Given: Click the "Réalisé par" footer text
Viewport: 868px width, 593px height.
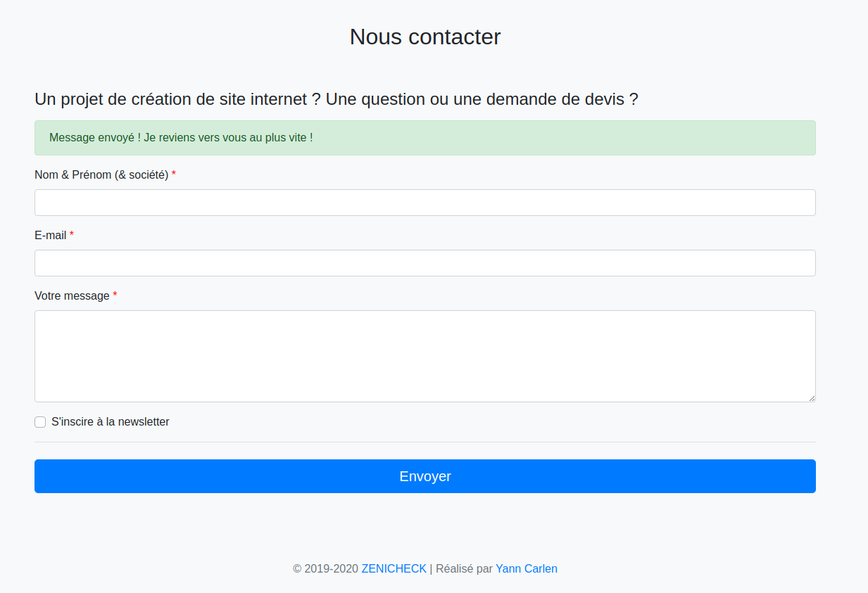Looking at the screenshot, I should click(x=464, y=568).
